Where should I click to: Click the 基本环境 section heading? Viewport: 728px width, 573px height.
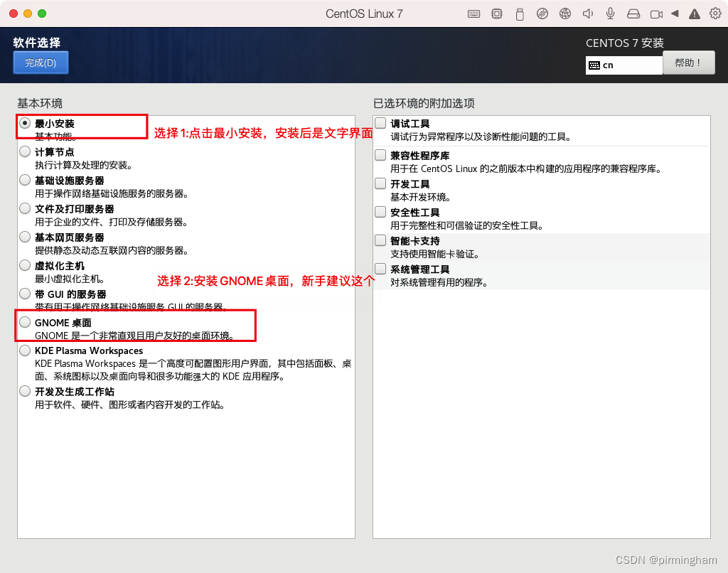coord(40,103)
